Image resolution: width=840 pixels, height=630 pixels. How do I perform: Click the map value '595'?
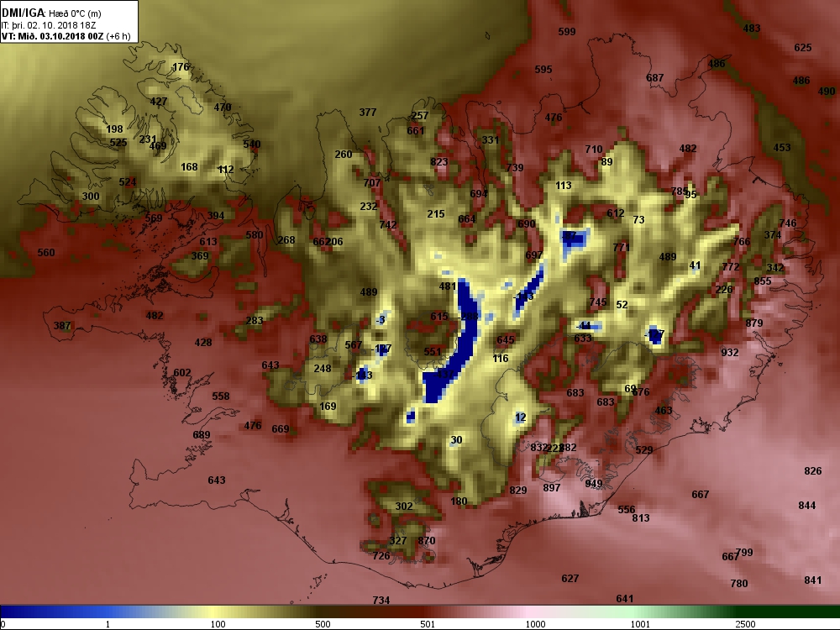coord(543,70)
